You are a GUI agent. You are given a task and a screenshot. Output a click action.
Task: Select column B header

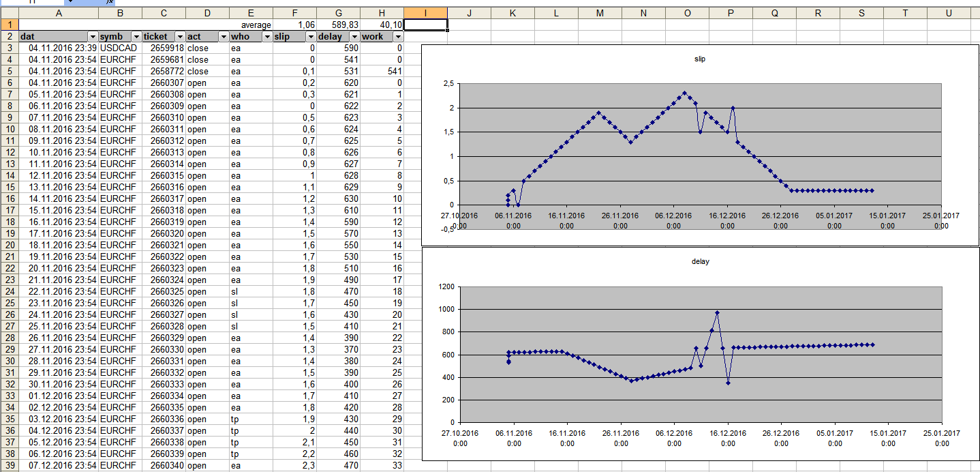click(x=120, y=13)
